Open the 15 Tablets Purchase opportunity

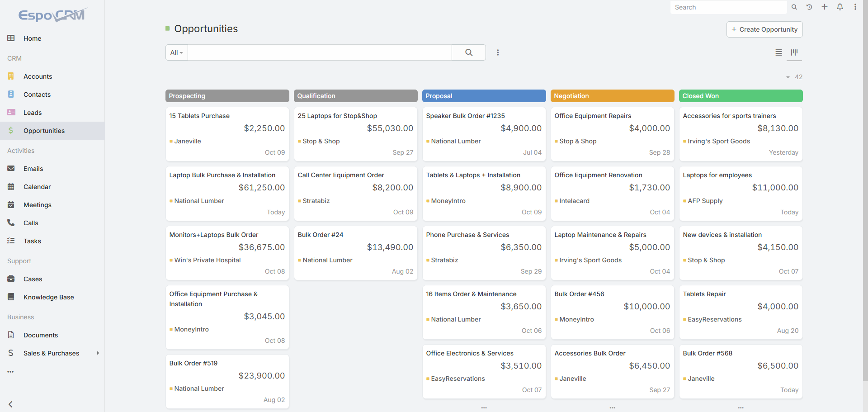[199, 116]
